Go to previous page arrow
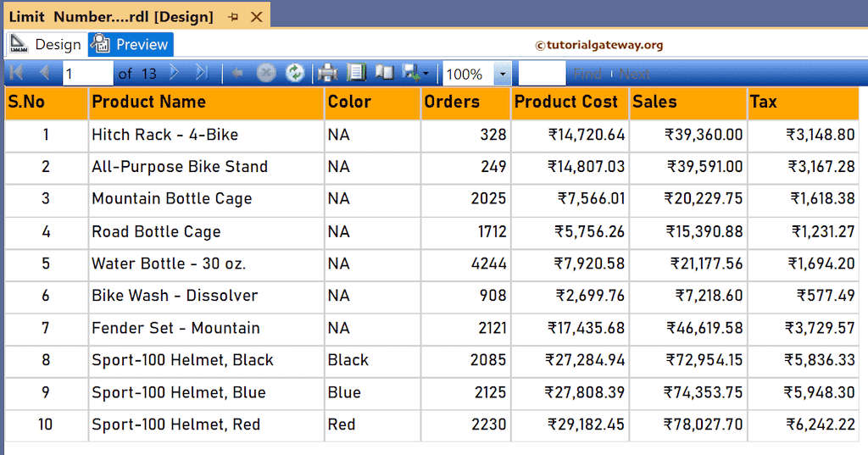Viewport: 868px width, 455px height. tap(45, 73)
